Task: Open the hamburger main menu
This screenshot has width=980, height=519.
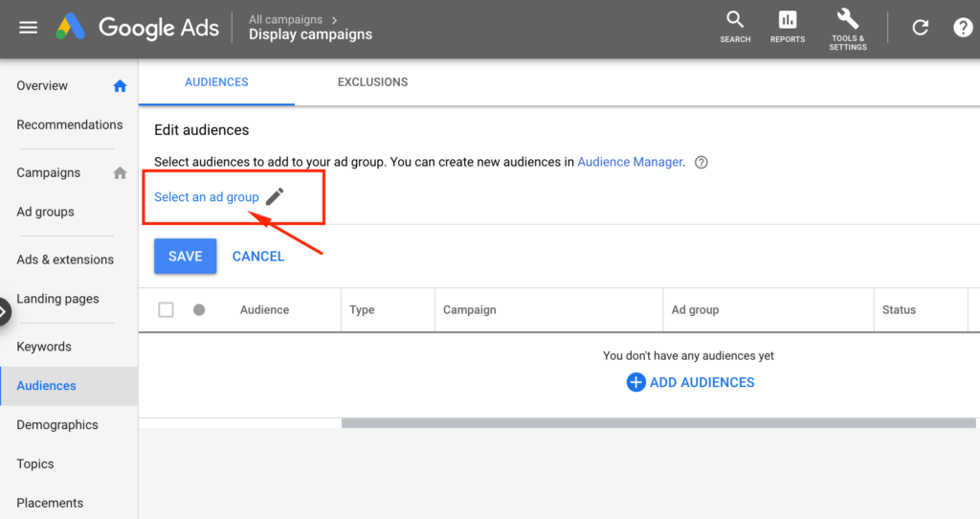Action: [x=29, y=28]
